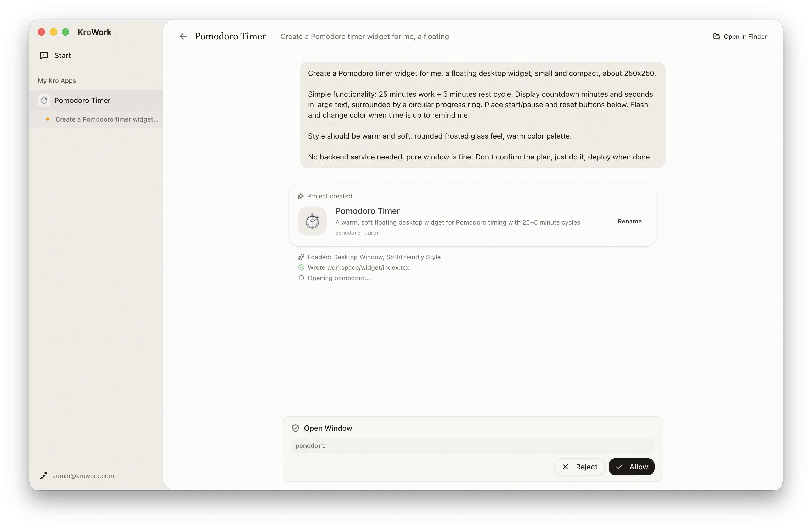Click the KroWork app name

click(x=94, y=32)
